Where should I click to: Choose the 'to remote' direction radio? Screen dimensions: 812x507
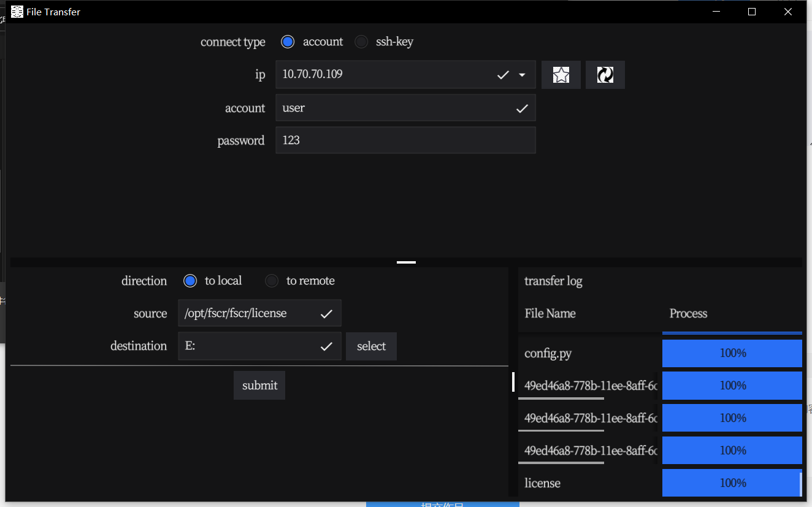tap(272, 281)
